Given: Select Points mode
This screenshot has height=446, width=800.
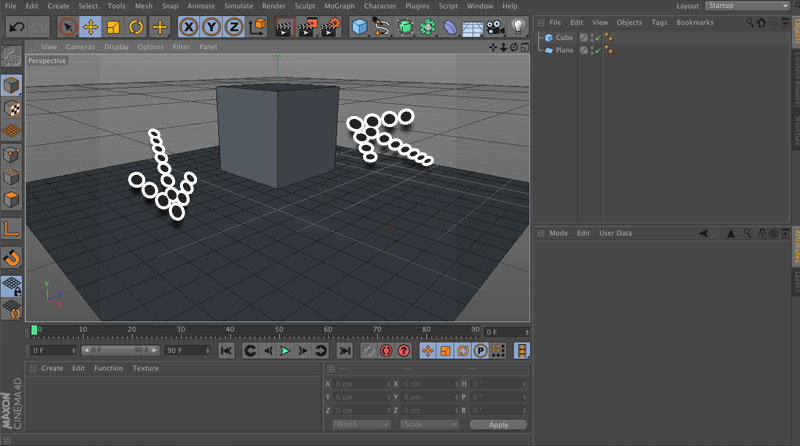Looking at the screenshot, I should click(11, 154).
